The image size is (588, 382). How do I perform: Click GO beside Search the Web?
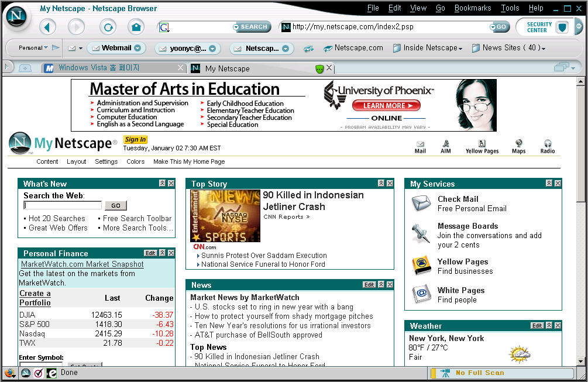coord(115,205)
